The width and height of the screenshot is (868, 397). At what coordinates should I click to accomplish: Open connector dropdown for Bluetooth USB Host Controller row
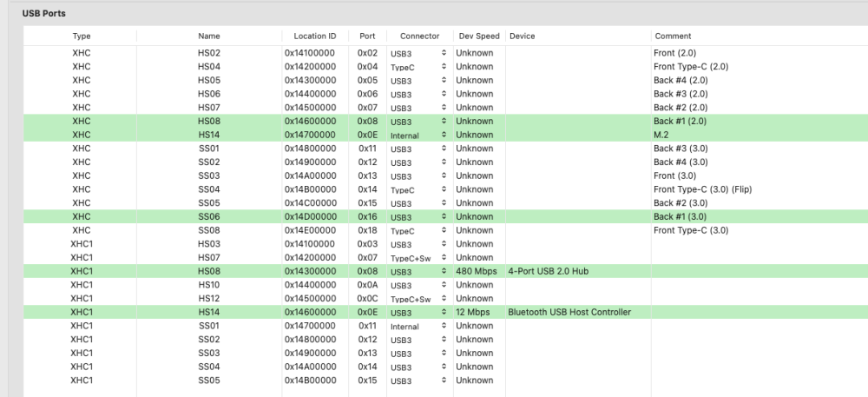point(419,313)
